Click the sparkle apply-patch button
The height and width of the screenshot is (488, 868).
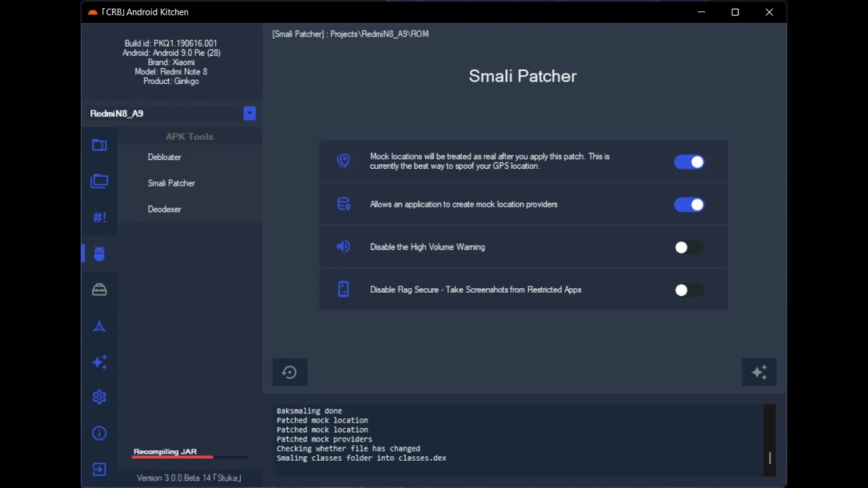759,372
